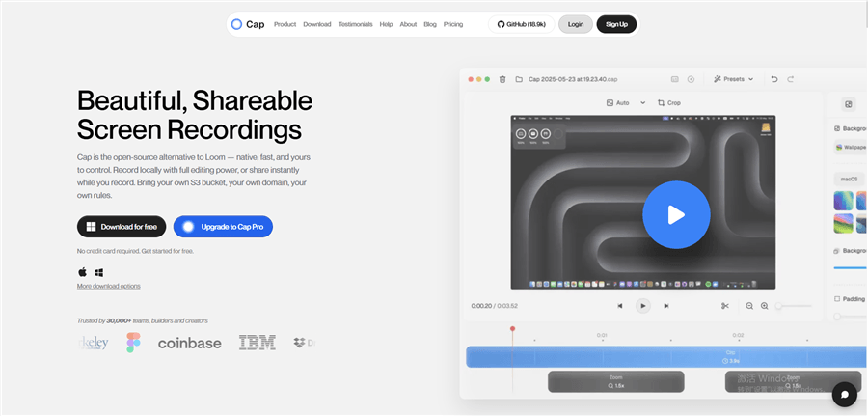Open the chat widget bubble
The image size is (868, 416).
pyautogui.click(x=845, y=395)
